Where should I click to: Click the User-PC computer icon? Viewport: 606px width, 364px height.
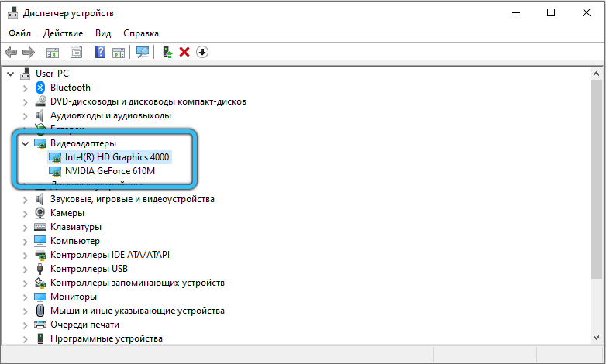pyautogui.click(x=26, y=74)
